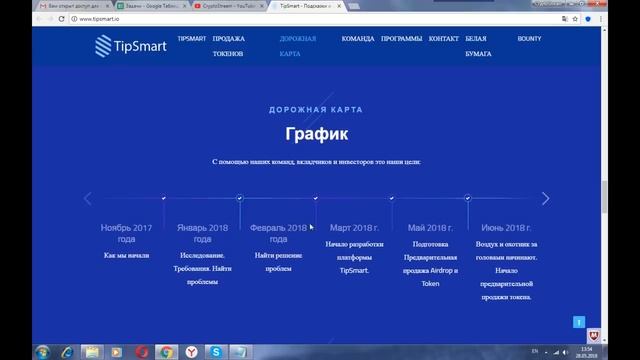Open the TIPSMART nav menu item
The width and height of the screenshot is (640, 360).
(192, 38)
